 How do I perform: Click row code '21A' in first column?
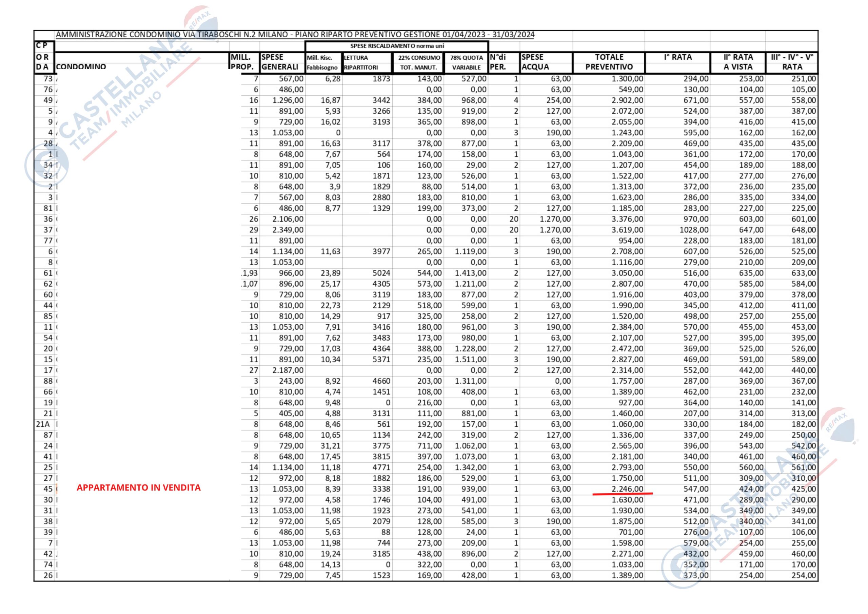pyautogui.click(x=43, y=424)
